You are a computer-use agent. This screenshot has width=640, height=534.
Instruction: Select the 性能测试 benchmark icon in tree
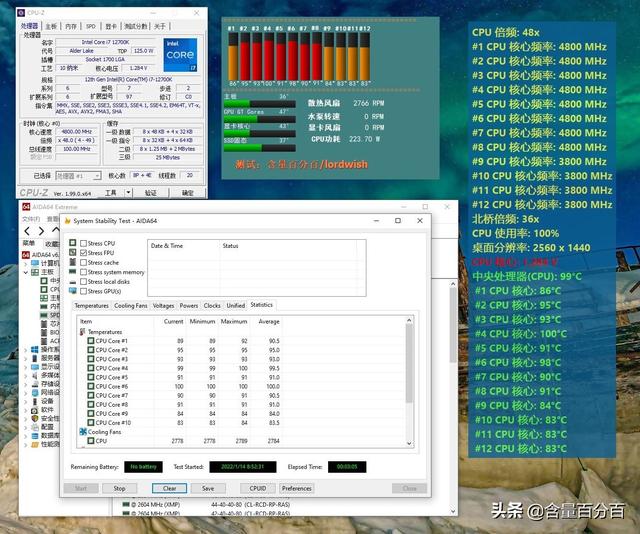[x=35, y=444]
